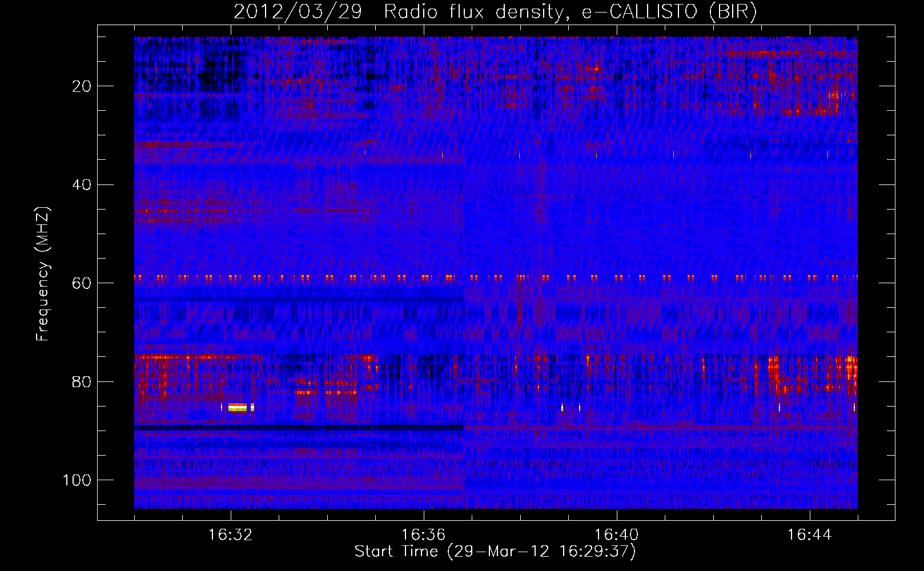The height and width of the screenshot is (571, 924).
Task: Click the 80 MHz frequency tick label
Action: 82,382
